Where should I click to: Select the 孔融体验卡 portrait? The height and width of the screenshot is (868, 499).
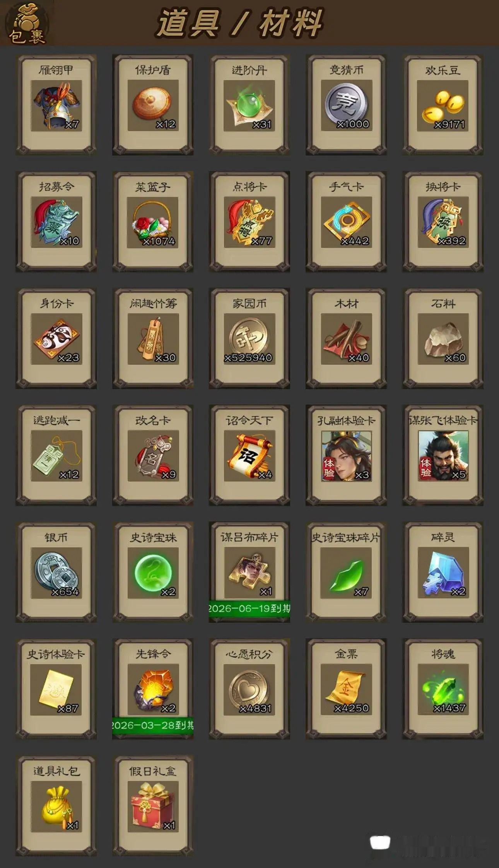coord(346,455)
